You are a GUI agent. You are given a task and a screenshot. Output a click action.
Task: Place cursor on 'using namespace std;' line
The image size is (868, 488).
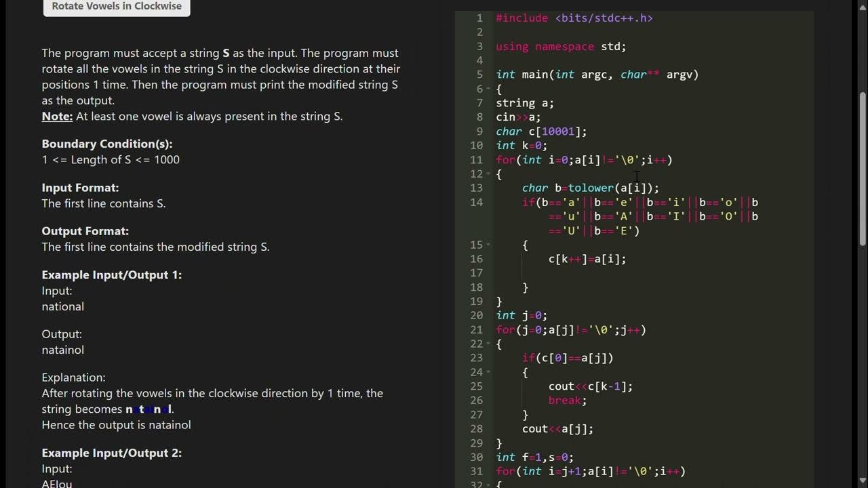pyautogui.click(x=561, y=47)
